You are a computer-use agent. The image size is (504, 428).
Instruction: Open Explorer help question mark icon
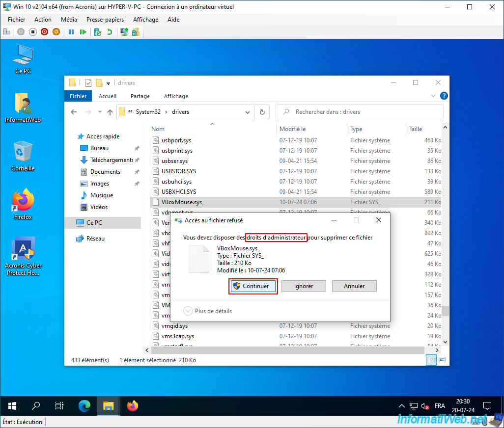click(444, 96)
